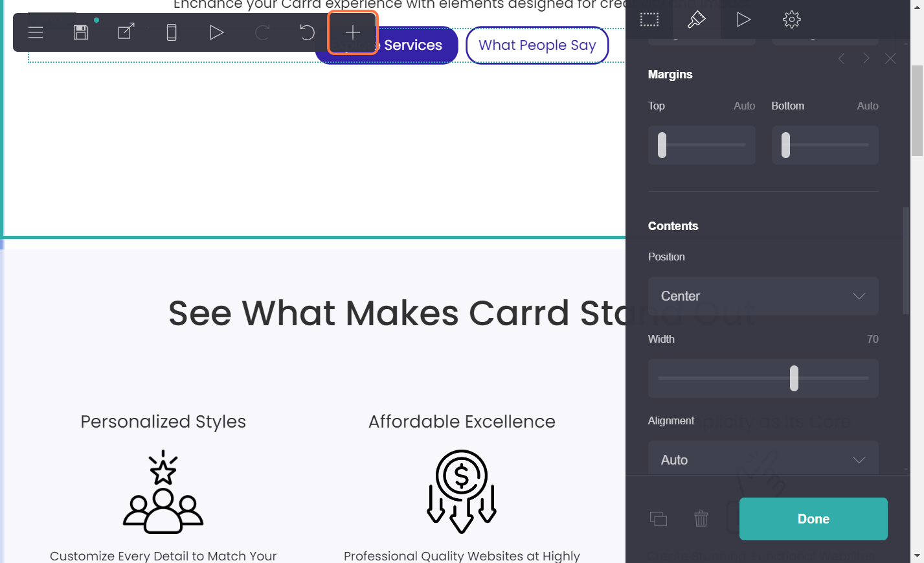The image size is (924, 563).
Task: Open the hamburger menu in the toolbar
Action: pos(36,32)
